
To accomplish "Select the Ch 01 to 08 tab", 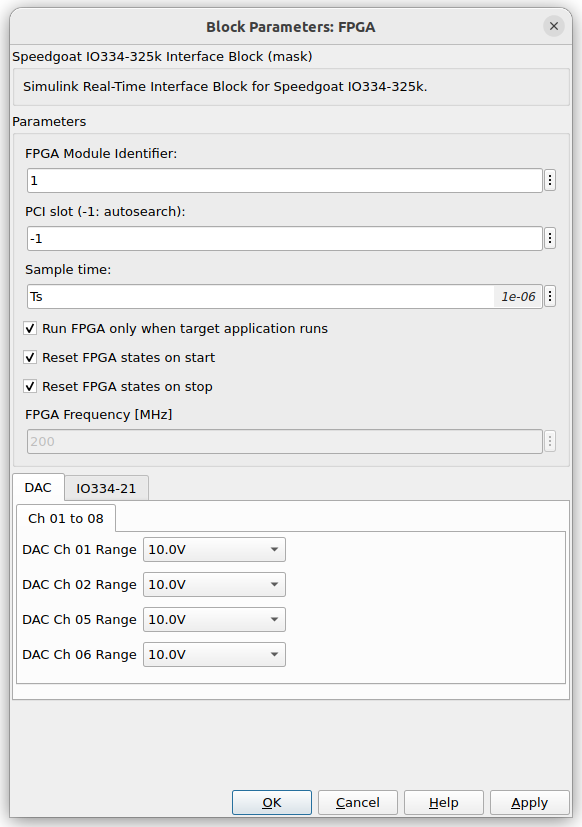I will point(66,518).
